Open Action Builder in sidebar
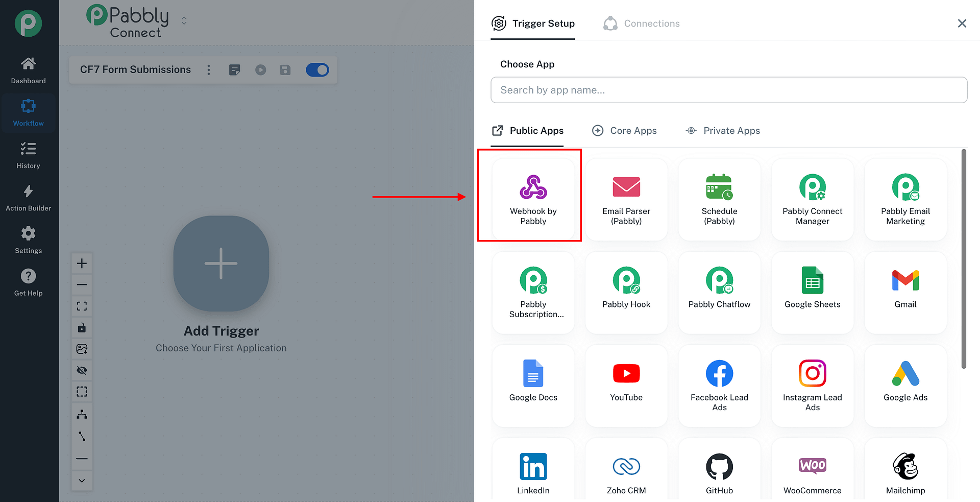The height and width of the screenshot is (502, 980). tap(29, 198)
